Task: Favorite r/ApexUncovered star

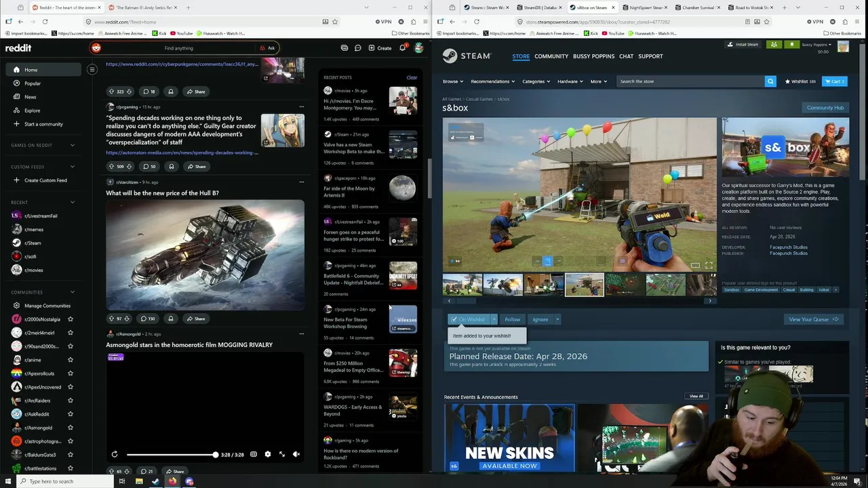Action: pyautogui.click(x=71, y=387)
